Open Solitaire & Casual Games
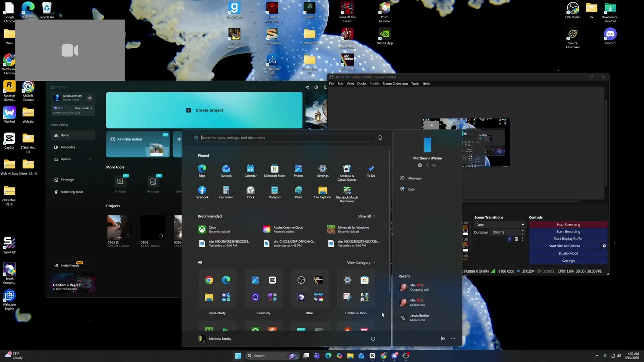 [347, 172]
